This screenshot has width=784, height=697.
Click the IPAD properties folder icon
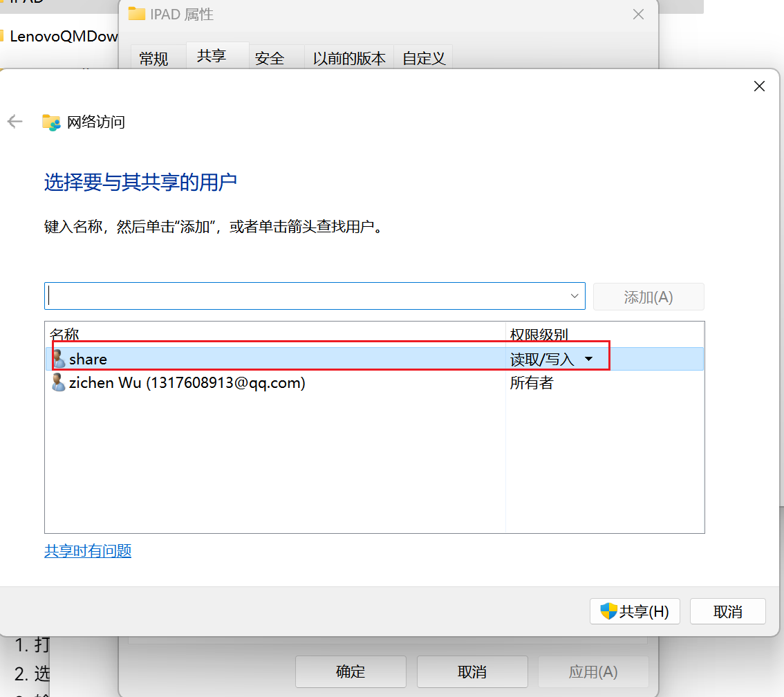(x=136, y=15)
